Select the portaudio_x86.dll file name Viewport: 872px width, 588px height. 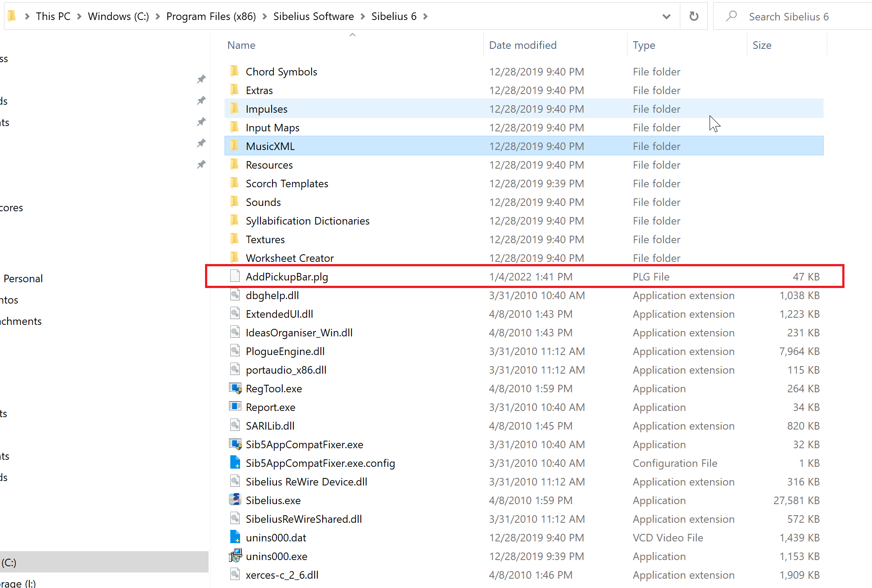[x=286, y=370]
